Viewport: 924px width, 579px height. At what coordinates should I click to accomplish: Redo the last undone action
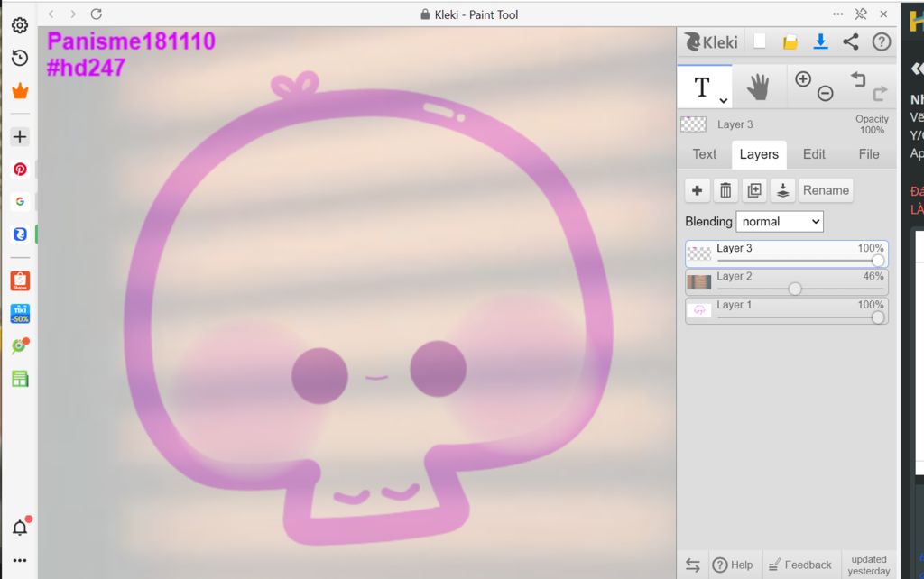[x=880, y=93]
